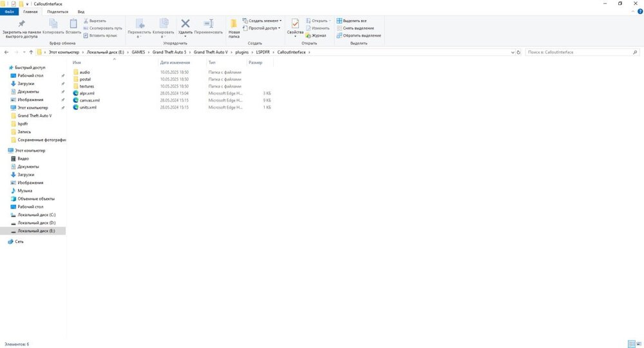The width and height of the screenshot is (644, 348).
Task: Sort by Имя column header
Action: (77, 62)
